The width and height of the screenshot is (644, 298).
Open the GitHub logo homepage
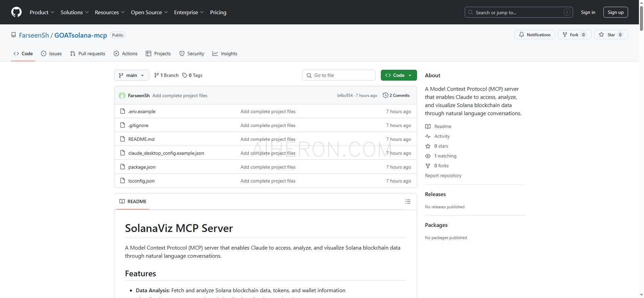click(16, 12)
